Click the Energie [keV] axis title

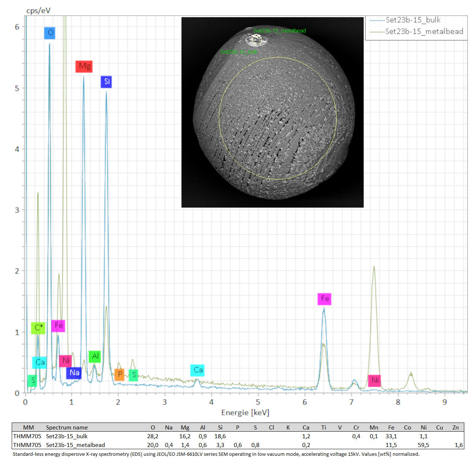(x=245, y=413)
